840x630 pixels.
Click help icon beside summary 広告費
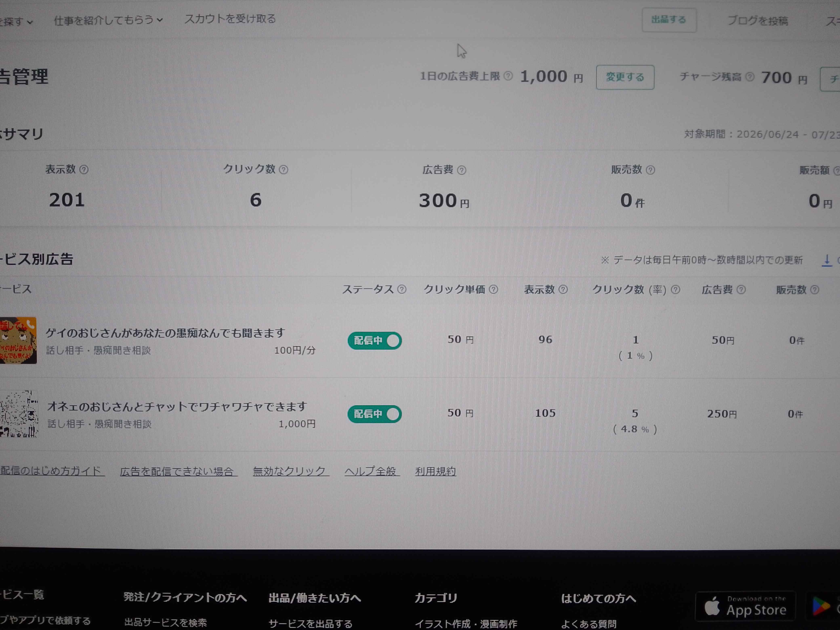point(461,170)
